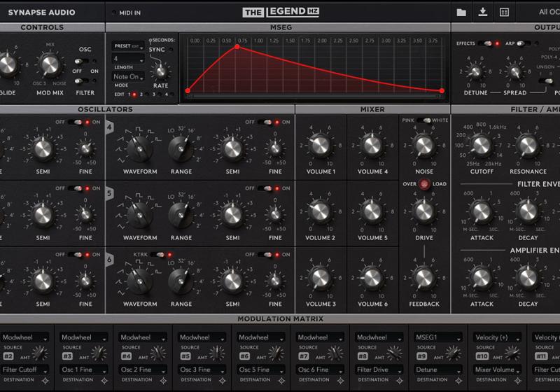Image resolution: width=560 pixels, height=392 pixels.
Task: Open the Note On mode dropdown
Action: click(x=128, y=77)
